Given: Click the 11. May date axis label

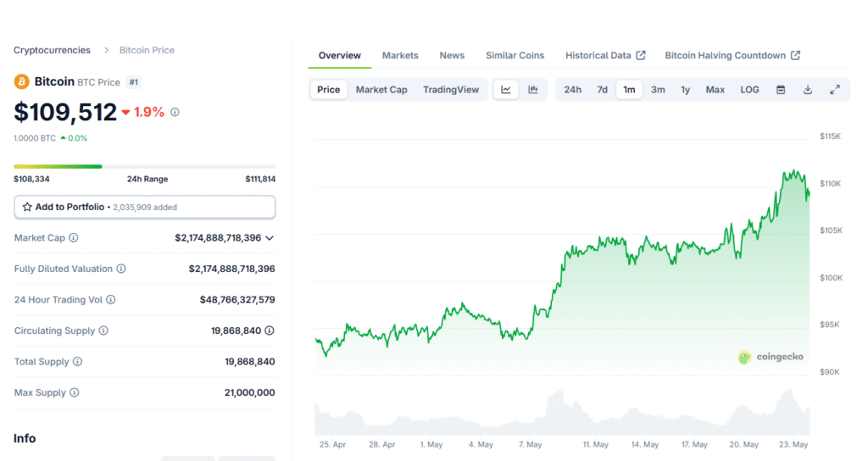Looking at the screenshot, I should tap(596, 444).
